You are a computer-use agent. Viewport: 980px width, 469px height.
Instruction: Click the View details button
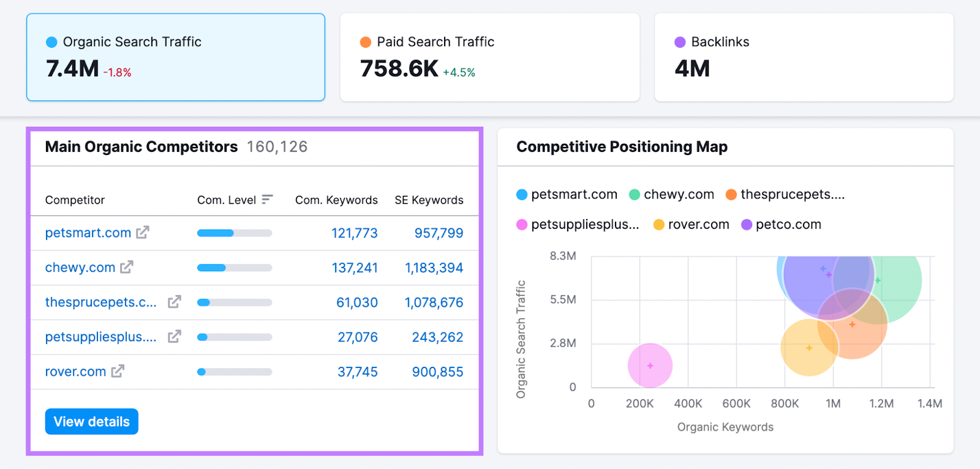tap(92, 422)
